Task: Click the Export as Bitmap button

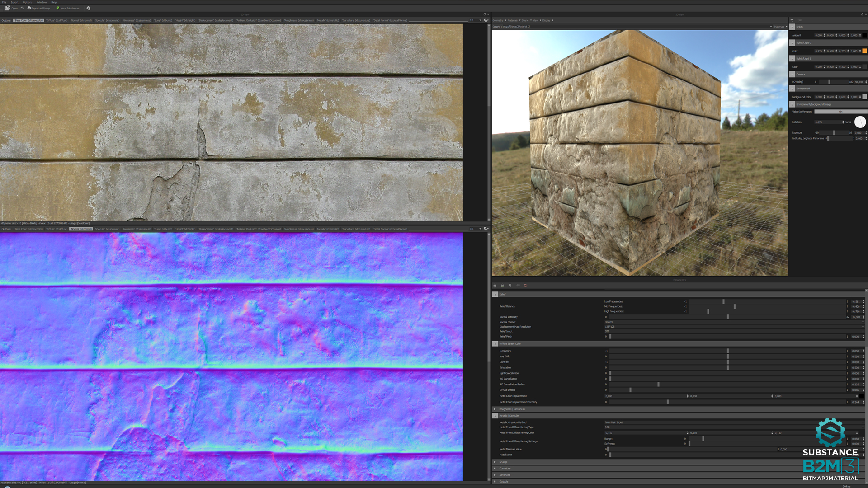Action: coord(38,8)
